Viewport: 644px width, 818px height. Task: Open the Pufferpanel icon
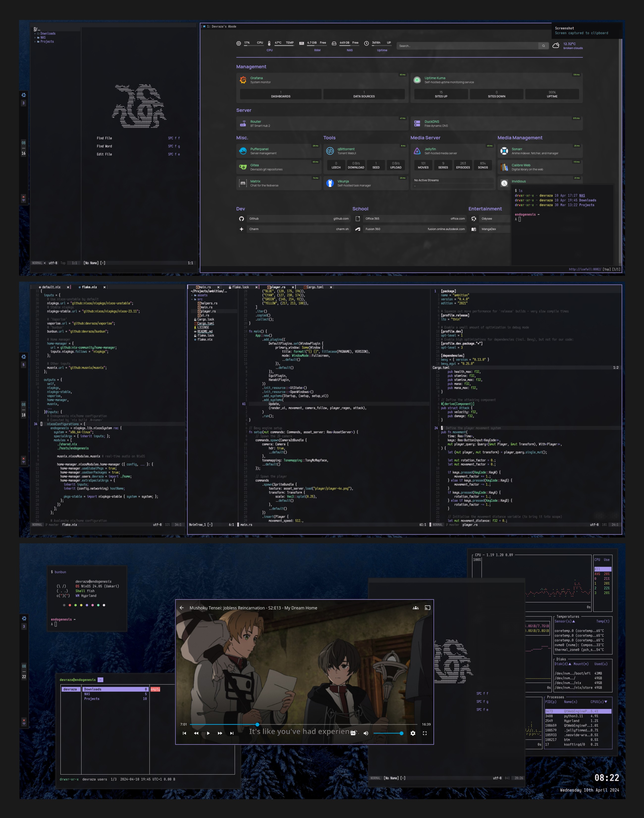point(243,151)
